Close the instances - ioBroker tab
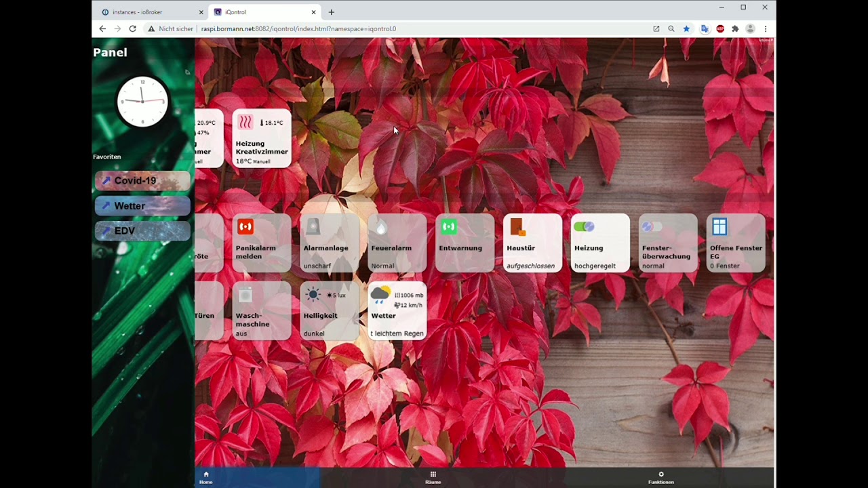 201,12
